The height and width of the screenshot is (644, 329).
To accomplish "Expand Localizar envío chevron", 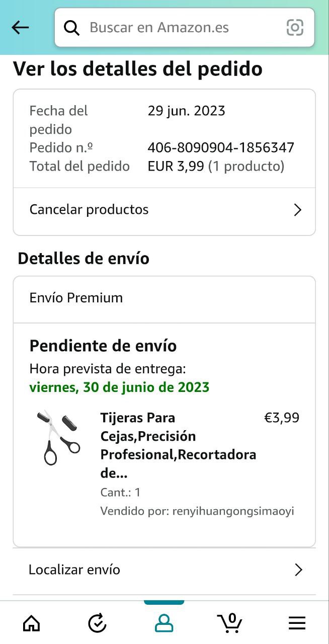I will click(299, 570).
